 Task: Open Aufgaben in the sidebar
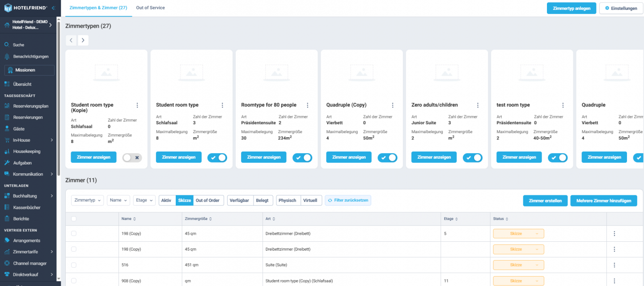22,163
